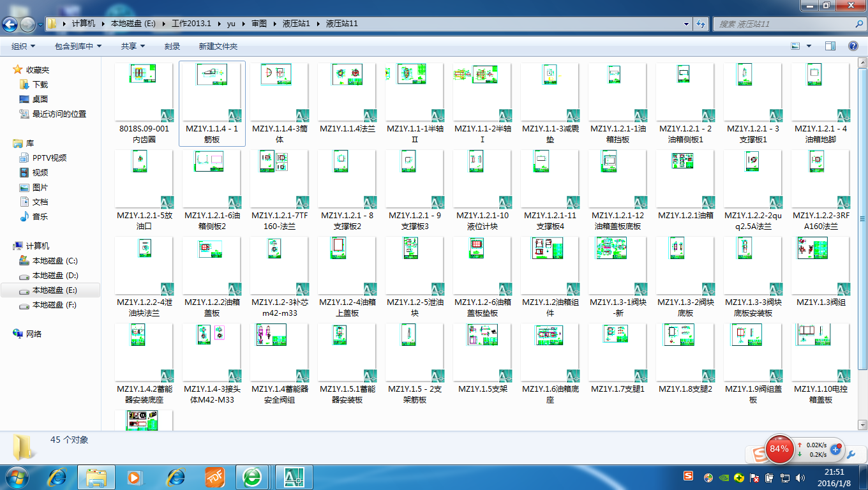This screenshot has width=868, height=490.
Task: Click the MZ1Y.1.2.1-12油箱盖板底板 file name
Action: pos(618,221)
